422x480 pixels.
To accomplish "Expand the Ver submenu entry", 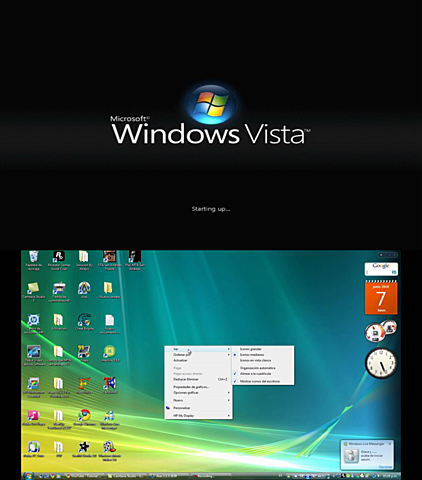I will 198,349.
